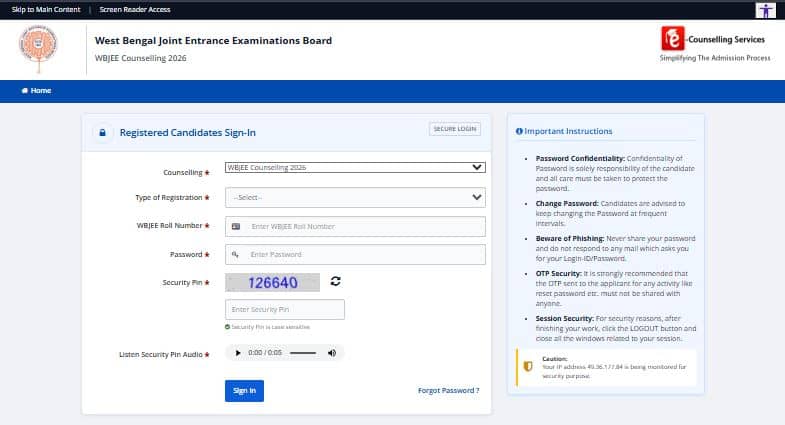Open the Screen Reader Access link
This screenshot has height=425, width=785.
click(135, 10)
